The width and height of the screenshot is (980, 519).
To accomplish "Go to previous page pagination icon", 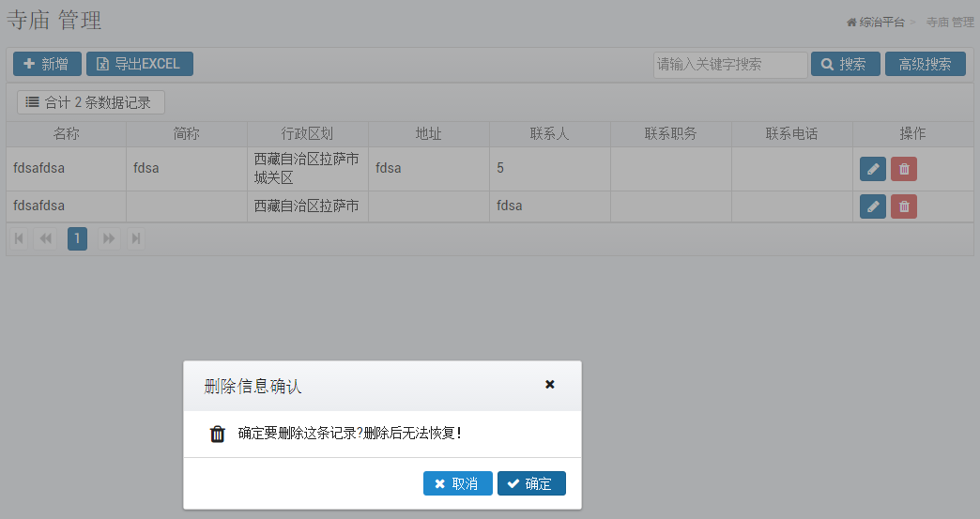I will (x=45, y=238).
